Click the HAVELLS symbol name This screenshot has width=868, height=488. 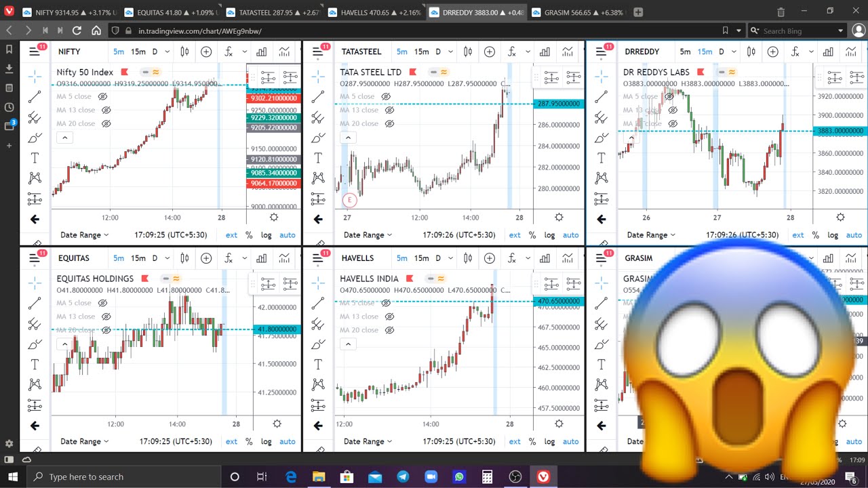[x=357, y=258]
